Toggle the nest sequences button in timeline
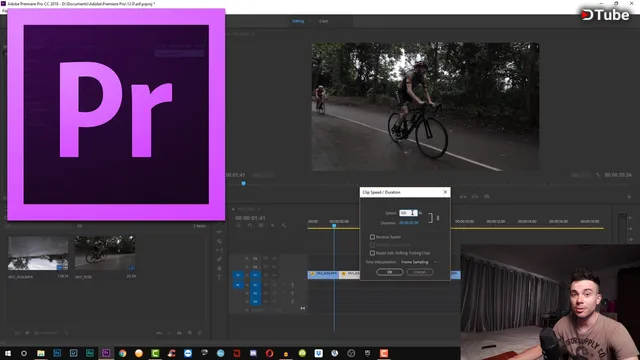640x360 pixels. (238, 225)
